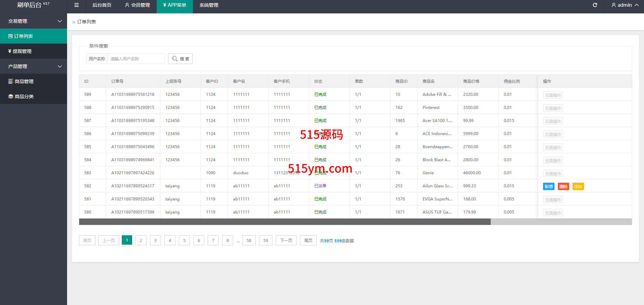
Task: Open 会员管理 in the top navigation
Action: pos(138,5)
